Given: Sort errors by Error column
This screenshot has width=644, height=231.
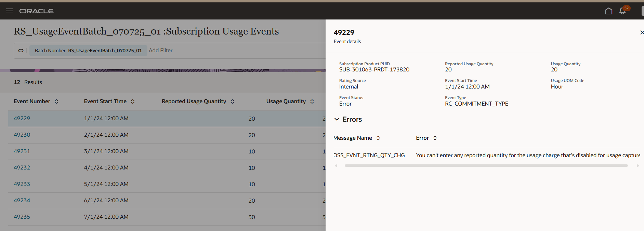Looking at the screenshot, I should 435,138.
